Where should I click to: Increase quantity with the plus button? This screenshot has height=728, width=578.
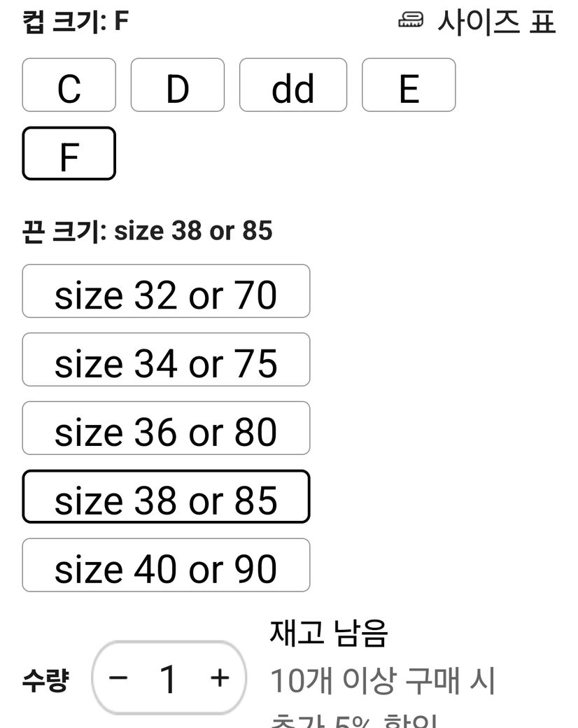click(220, 678)
